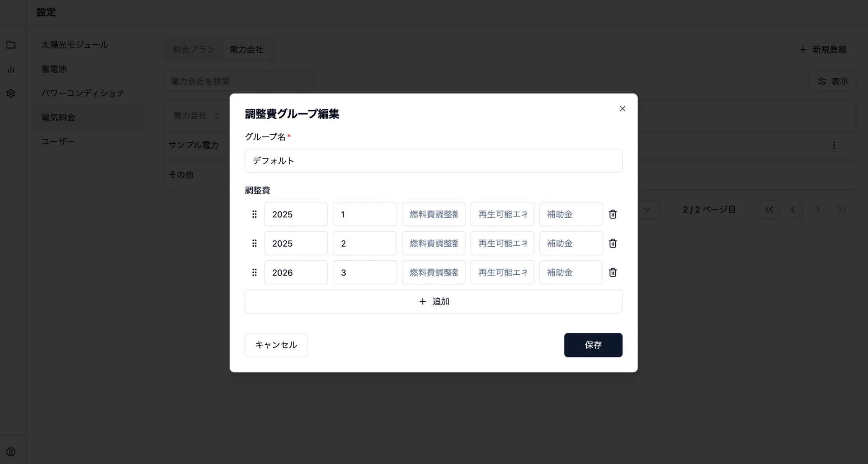Grab the drag handle of the 2025/1 row
Image resolution: width=868 pixels, height=464 pixels.
255,214
